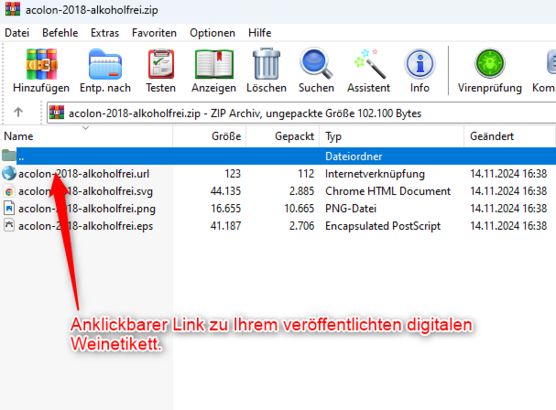556x410 pixels.
Task: Click the date cell of the .eps row
Action: (508, 226)
